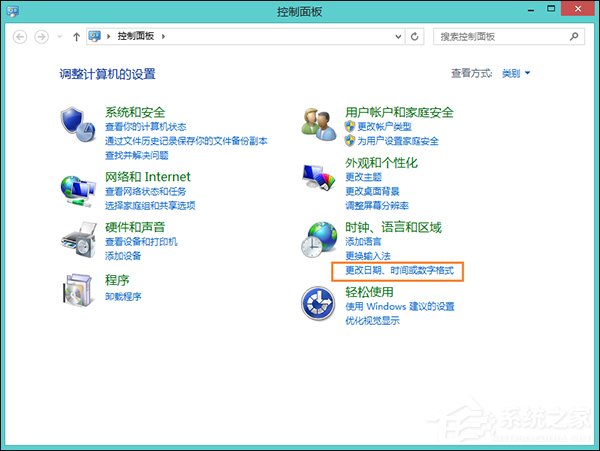
Task: Open 选择家庭组和共享选项 link
Action: pyautogui.click(x=150, y=205)
